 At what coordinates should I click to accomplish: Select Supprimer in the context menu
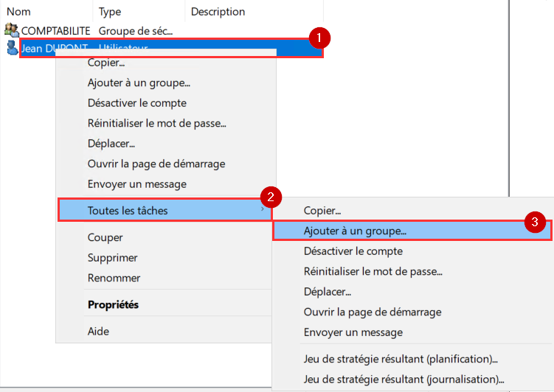point(112,258)
